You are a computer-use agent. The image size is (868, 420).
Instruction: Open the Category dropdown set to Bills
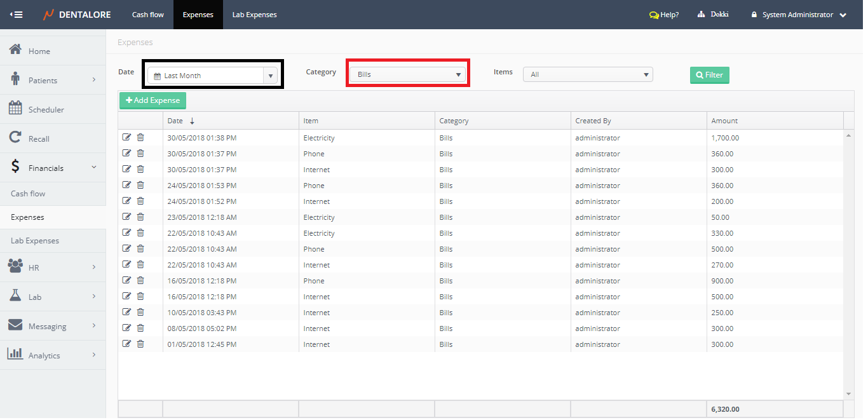tap(407, 74)
